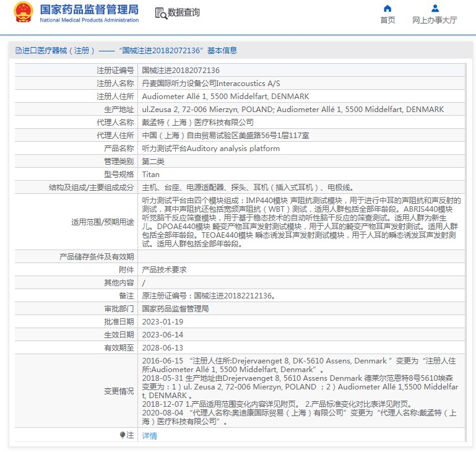
Task: Select the page heading 国械注进20182072136 基本信息
Action: pyautogui.click(x=178, y=50)
